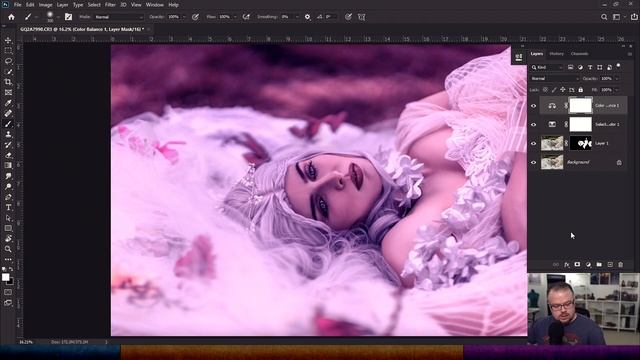
Task: Open the brush Mode dropdown
Action: (x=119, y=17)
